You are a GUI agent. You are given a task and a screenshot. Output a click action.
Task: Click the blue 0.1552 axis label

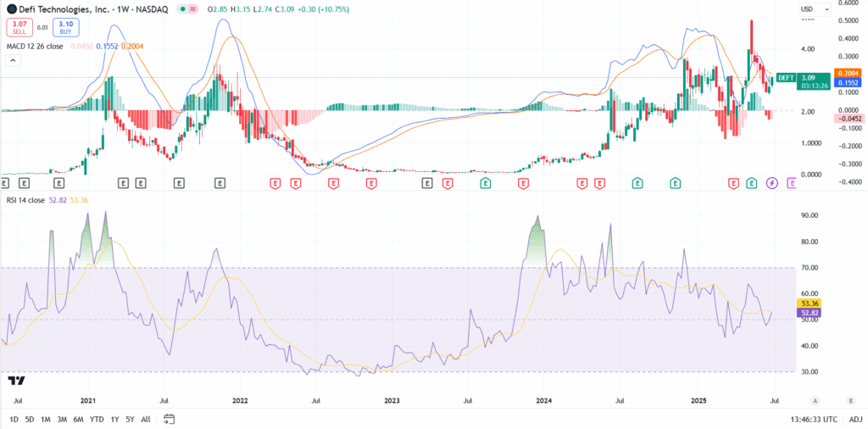point(849,82)
